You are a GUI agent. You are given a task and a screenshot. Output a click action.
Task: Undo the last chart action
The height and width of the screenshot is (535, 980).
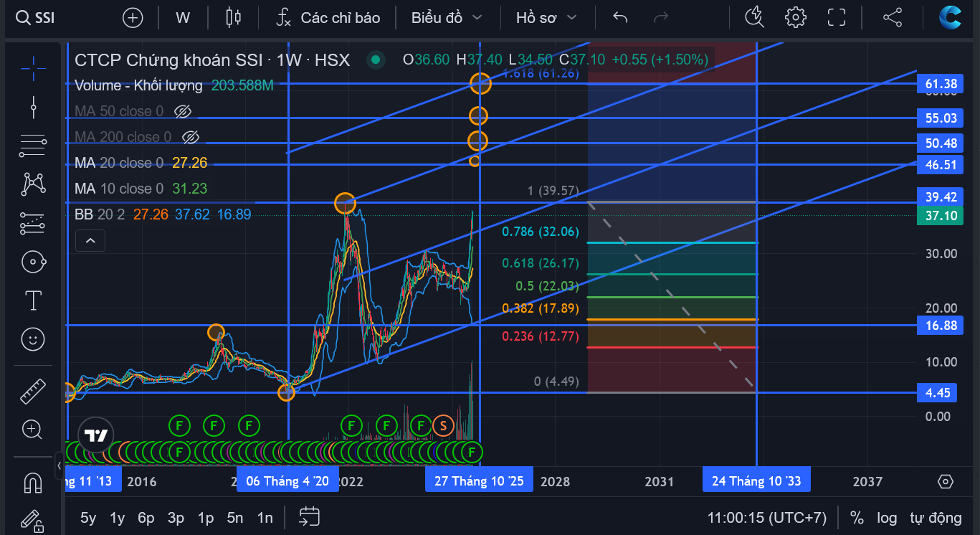pyautogui.click(x=620, y=18)
